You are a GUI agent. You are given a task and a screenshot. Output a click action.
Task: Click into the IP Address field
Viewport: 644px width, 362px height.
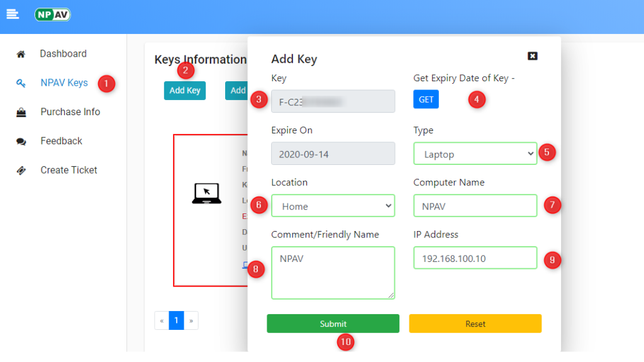coord(475,258)
